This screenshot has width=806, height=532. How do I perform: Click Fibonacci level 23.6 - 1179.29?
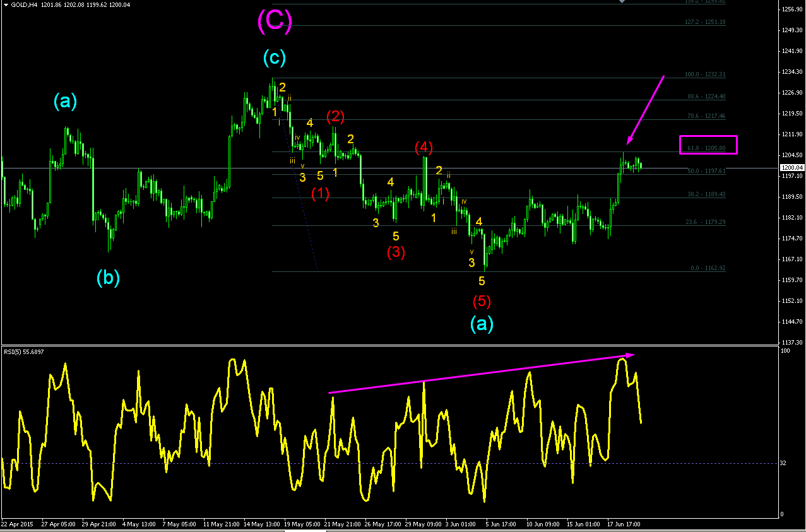click(706, 222)
